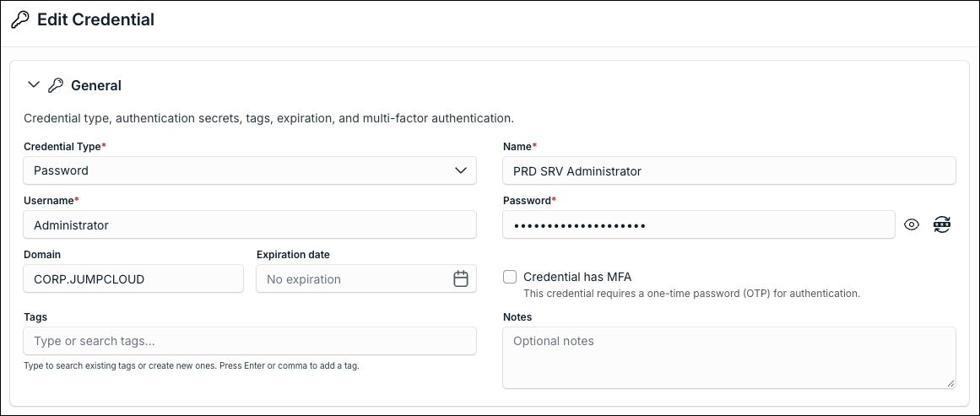Open the calendar date picker icon
The image size is (980, 416).
[x=461, y=278]
